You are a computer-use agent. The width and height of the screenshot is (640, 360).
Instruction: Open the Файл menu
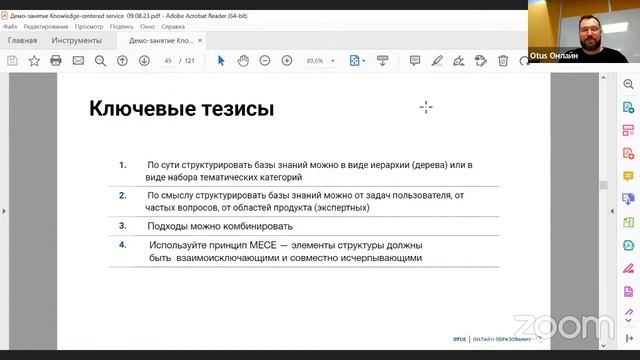click(10, 27)
